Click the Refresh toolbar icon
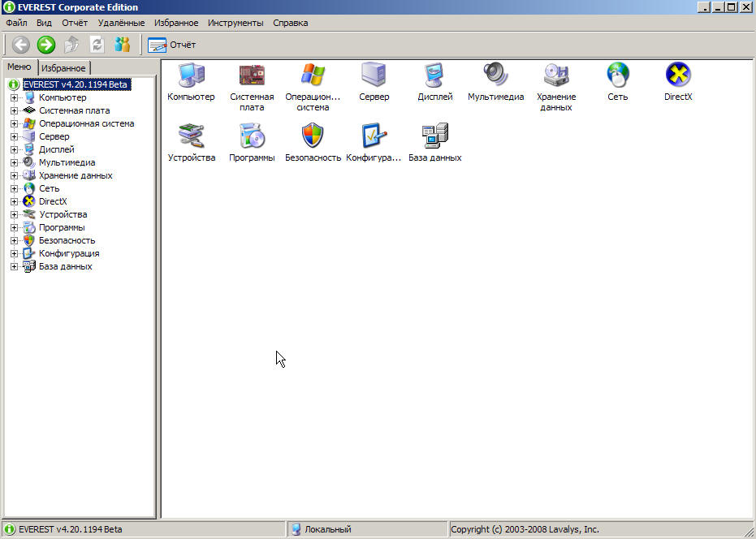The width and height of the screenshot is (756, 539). click(x=97, y=45)
